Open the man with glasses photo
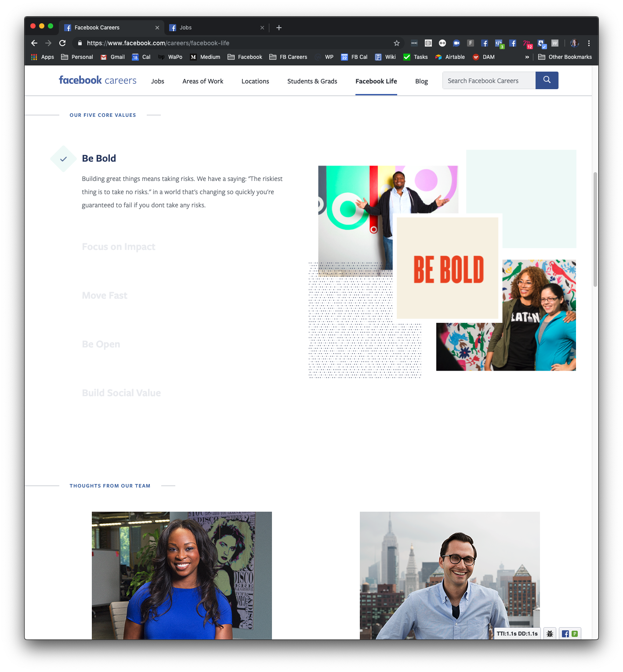Screen dimensions: 623x672 click(450, 575)
